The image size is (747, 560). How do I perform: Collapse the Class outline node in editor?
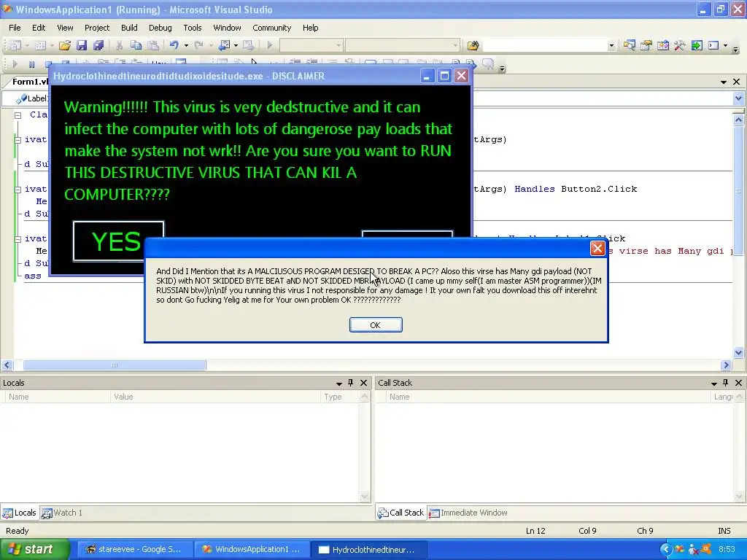click(x=18, y=115)
